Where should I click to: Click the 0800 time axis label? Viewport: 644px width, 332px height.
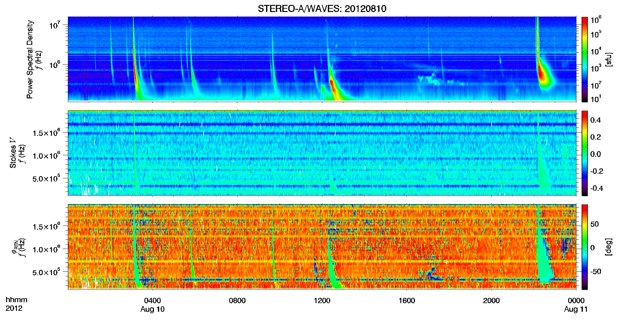(x=237, y=301)
